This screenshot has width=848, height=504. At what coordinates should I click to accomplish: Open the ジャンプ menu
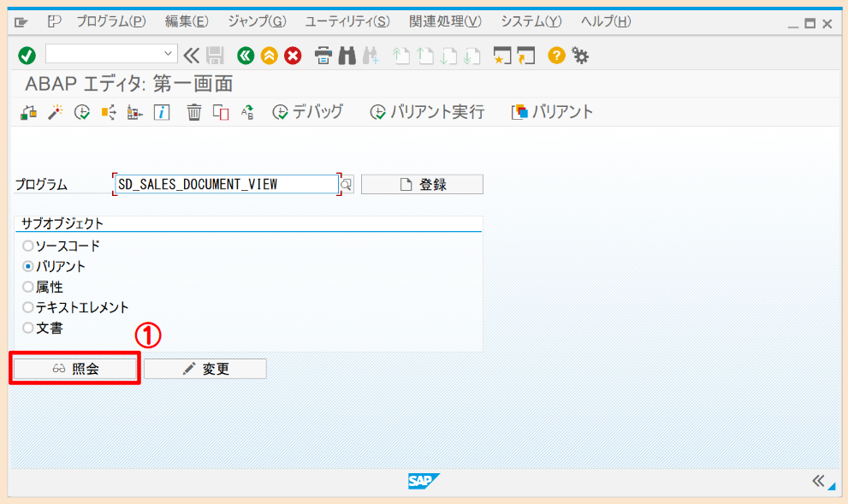click(257, 21)
